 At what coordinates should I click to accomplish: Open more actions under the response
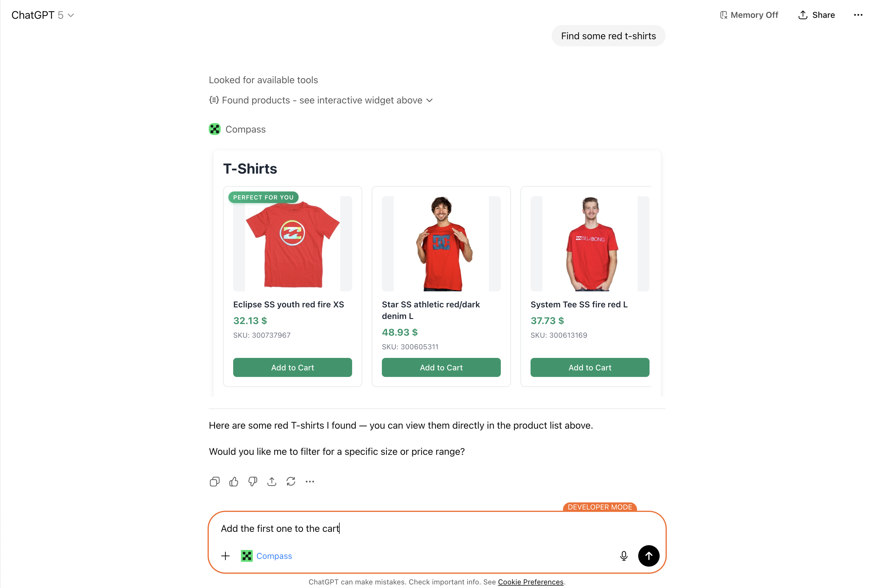[x=310, y=482]
